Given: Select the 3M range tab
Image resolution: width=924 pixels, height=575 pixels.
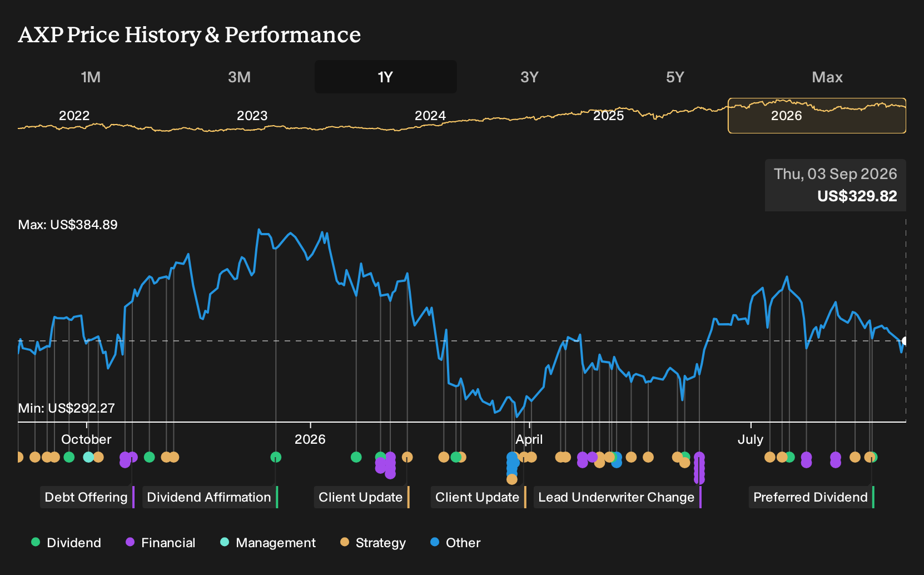Looking at the screenshot, I should pyautogui.click(x=239, y=77).
